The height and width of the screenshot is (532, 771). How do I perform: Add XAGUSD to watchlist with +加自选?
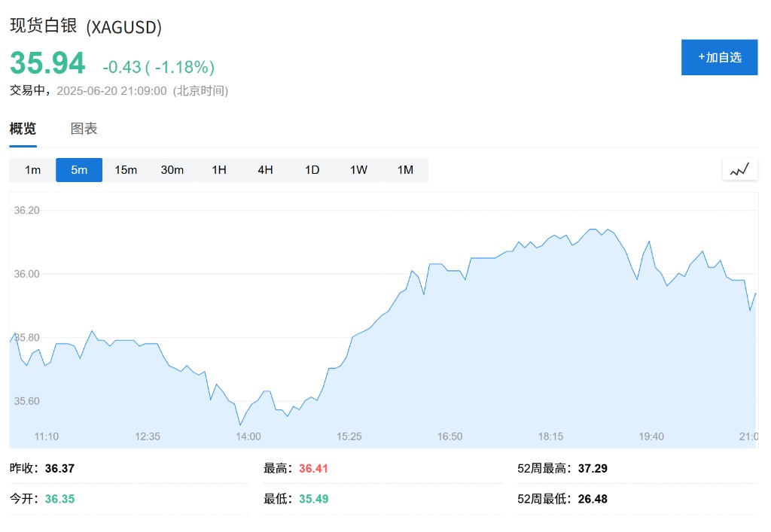click(x=719, y=57)
